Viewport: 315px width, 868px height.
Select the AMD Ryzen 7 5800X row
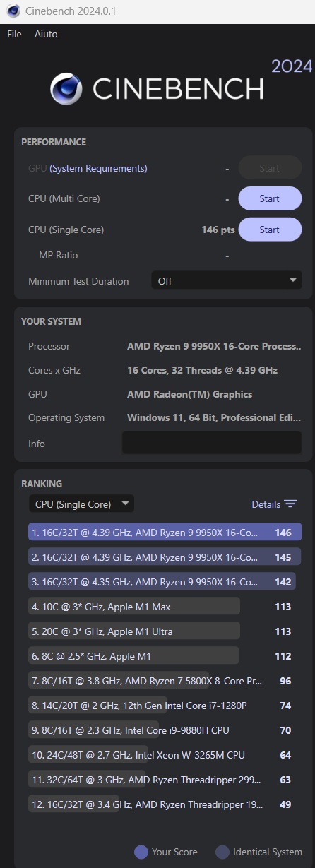coord(165,681)
